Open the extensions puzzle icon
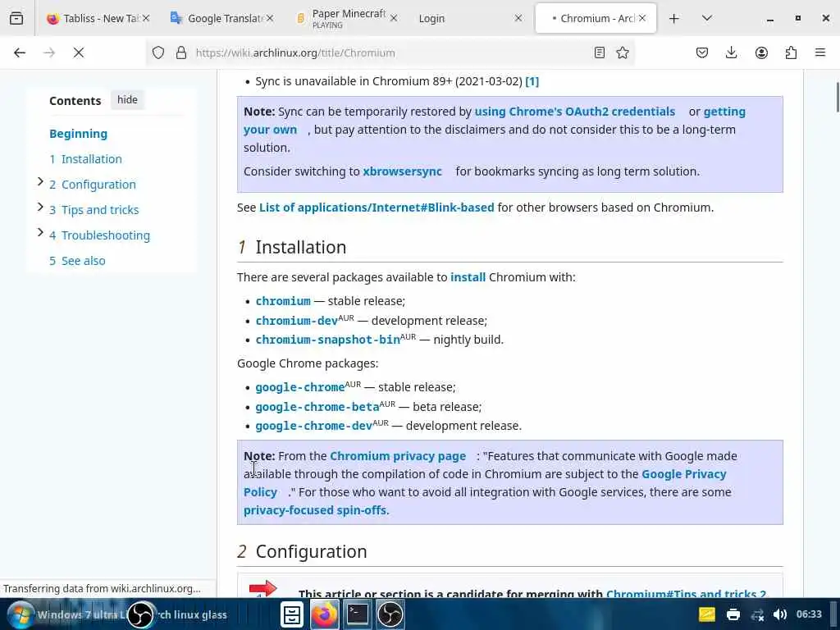Screen dimensions: 840x630 791,52
